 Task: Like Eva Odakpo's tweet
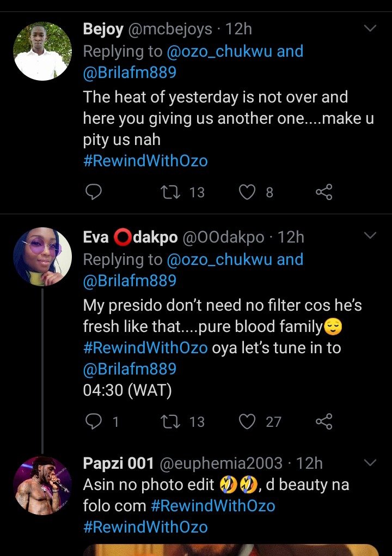coord(248,421)
